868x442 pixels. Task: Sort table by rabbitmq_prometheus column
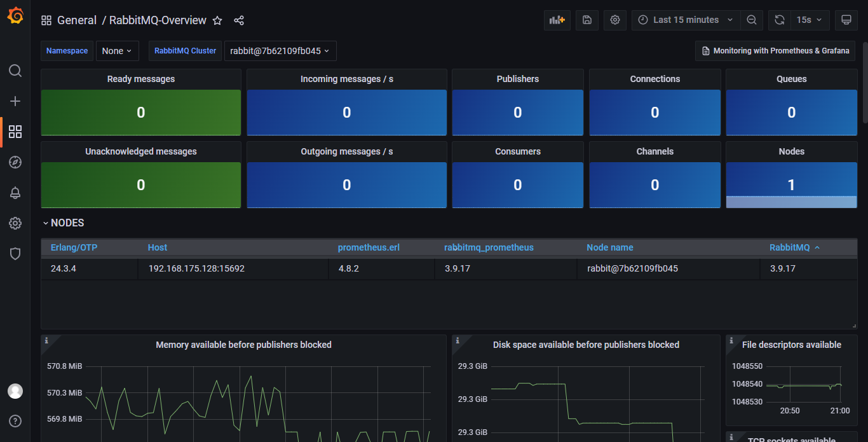pos(489,247)
